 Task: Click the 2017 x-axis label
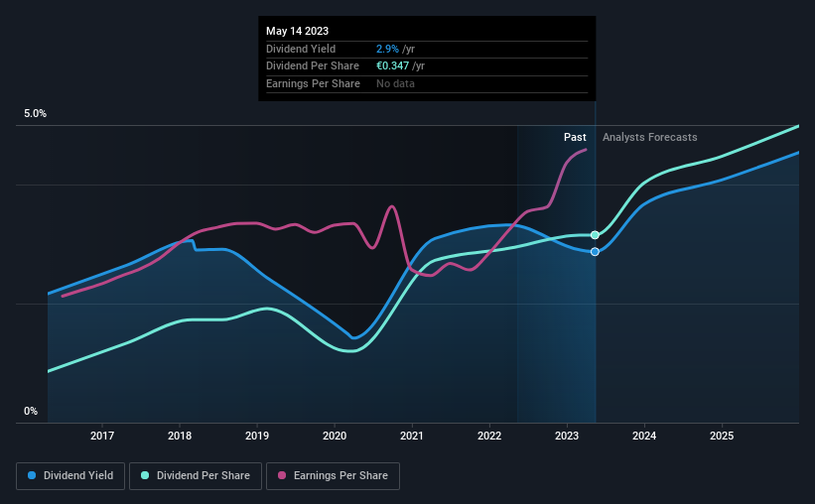tap(102, 436)
